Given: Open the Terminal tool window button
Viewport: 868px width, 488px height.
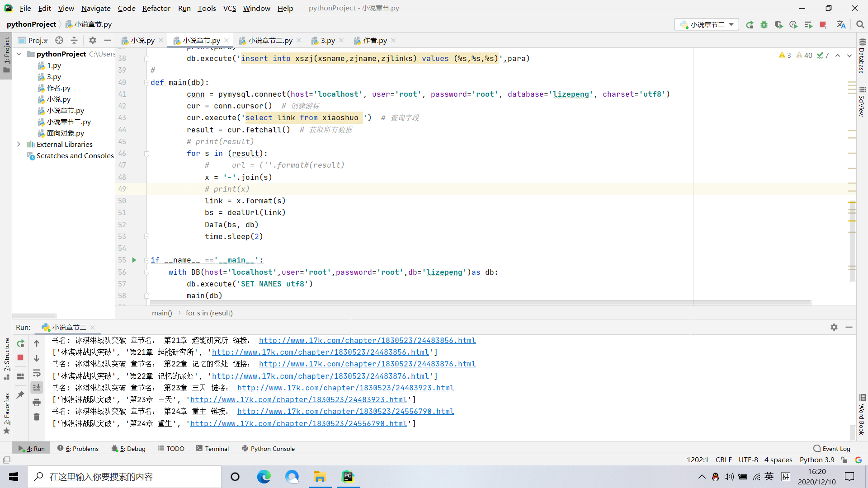Looking at the screenshot, I should (x=212, y=449).
